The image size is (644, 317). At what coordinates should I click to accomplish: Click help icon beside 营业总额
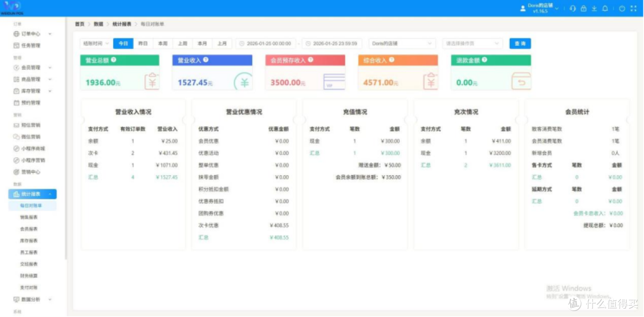click(113, 60)
